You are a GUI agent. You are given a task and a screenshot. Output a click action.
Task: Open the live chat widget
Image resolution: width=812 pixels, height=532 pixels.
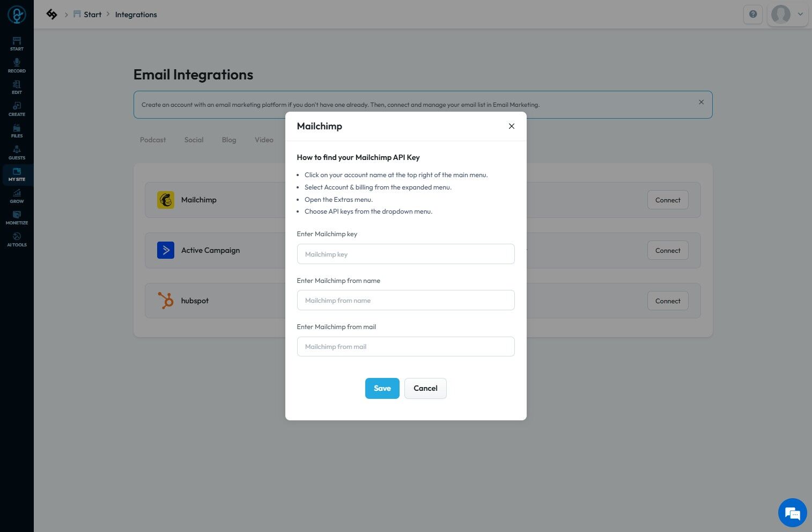(x=792, y=513)
